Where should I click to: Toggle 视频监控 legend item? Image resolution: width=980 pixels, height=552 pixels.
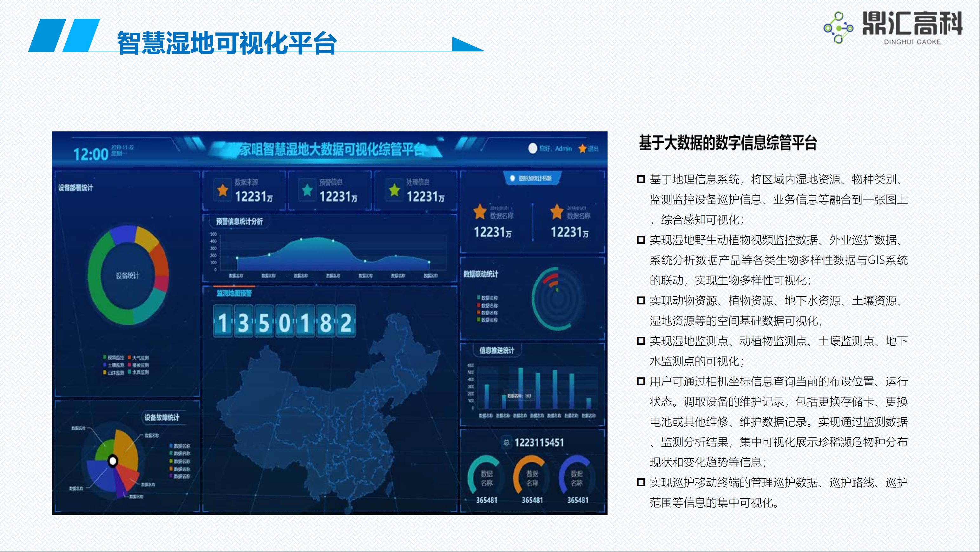pyautogui.click(x=113, y=357)
